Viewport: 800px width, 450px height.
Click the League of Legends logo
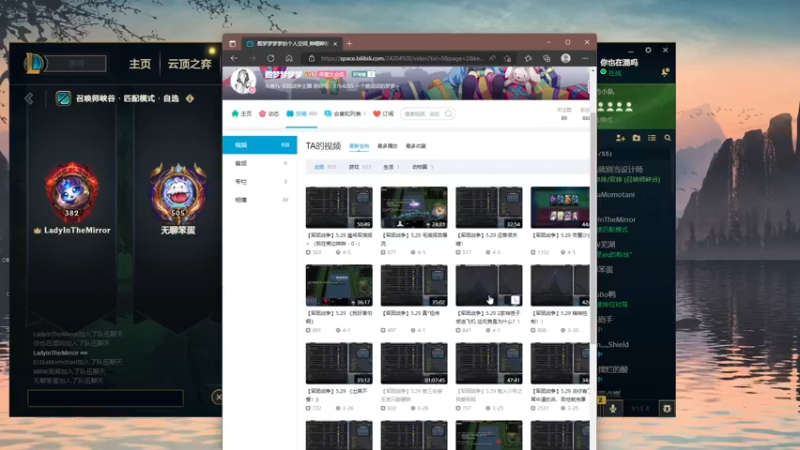35,63
